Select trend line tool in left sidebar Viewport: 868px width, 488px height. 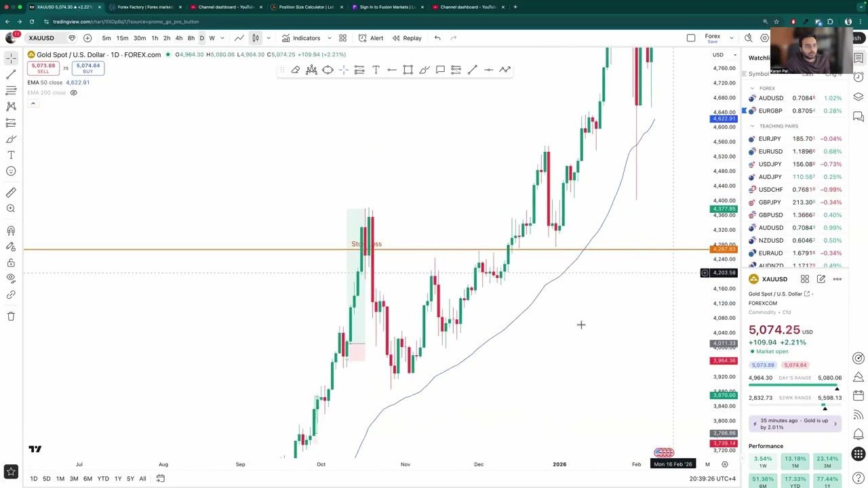[x=11, y=75]
